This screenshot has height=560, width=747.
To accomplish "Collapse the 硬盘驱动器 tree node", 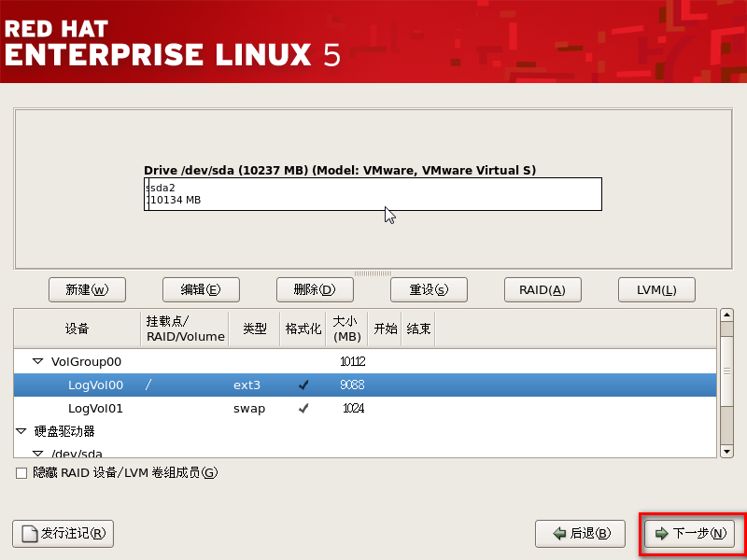I will 21,431.
